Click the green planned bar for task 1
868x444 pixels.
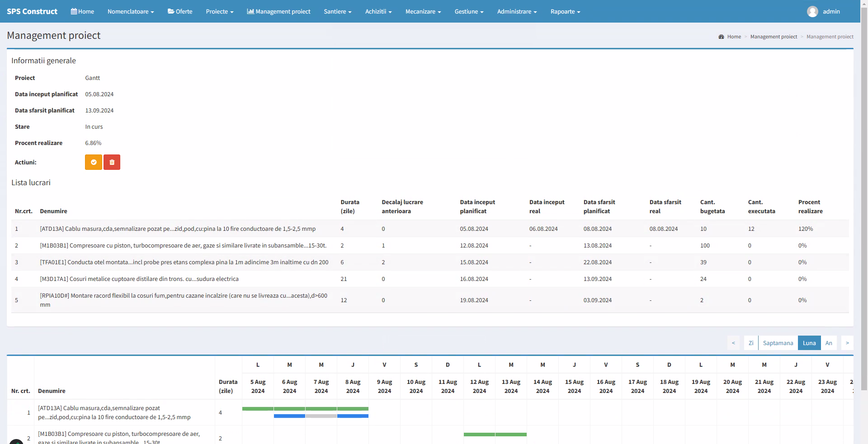pos(305,409)
